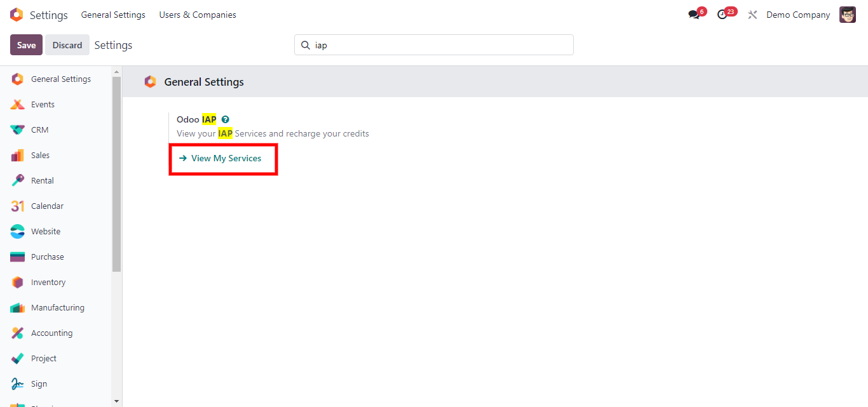Screen dimensions: 868x407
Task: Click the Purchase card icon
Action: pyautogui.click(x=18, y=257)
